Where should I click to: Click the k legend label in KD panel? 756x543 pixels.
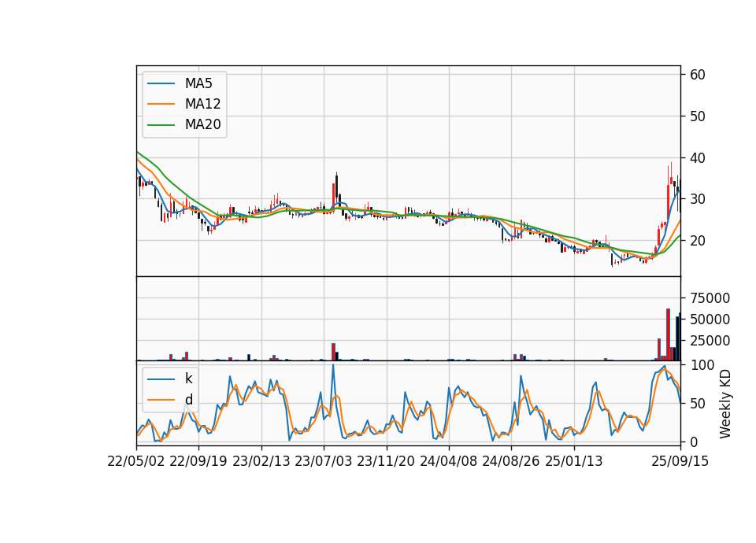(x=188, y=379)
